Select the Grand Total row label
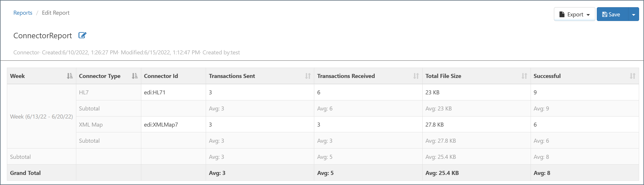Viewport: 644px width, 185px height. pyautogui.click(x=25, y=173)
